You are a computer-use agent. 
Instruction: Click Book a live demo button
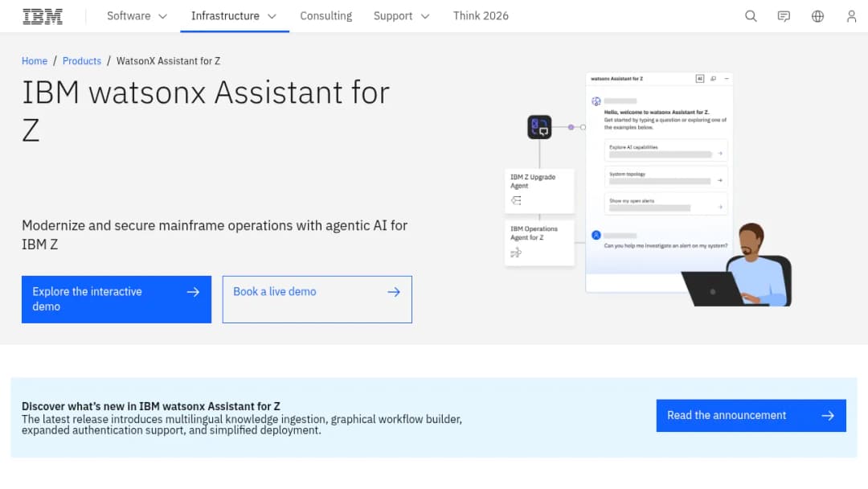point(317,299)
